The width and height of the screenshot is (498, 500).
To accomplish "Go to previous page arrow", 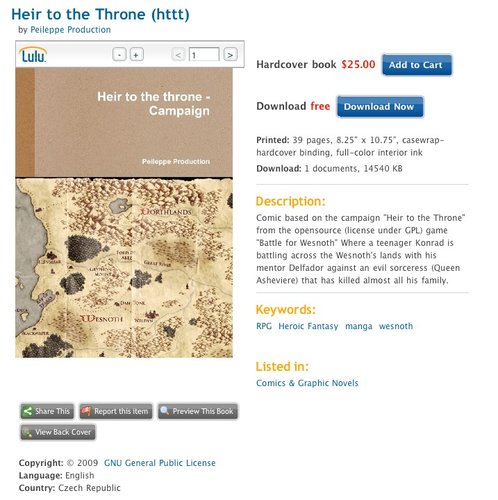I will click(x=178, y=55).
